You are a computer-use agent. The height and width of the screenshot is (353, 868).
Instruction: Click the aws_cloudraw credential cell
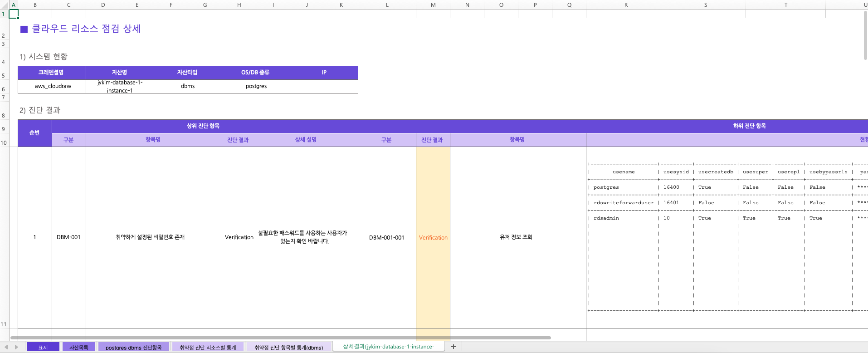tap(53, 86)
